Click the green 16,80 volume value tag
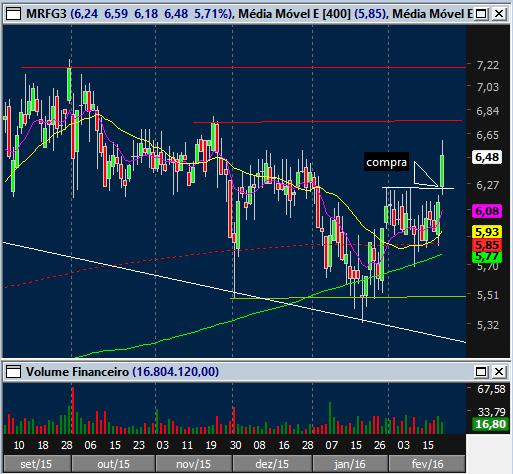The image size is (513, 474). [x=489, y=424]
